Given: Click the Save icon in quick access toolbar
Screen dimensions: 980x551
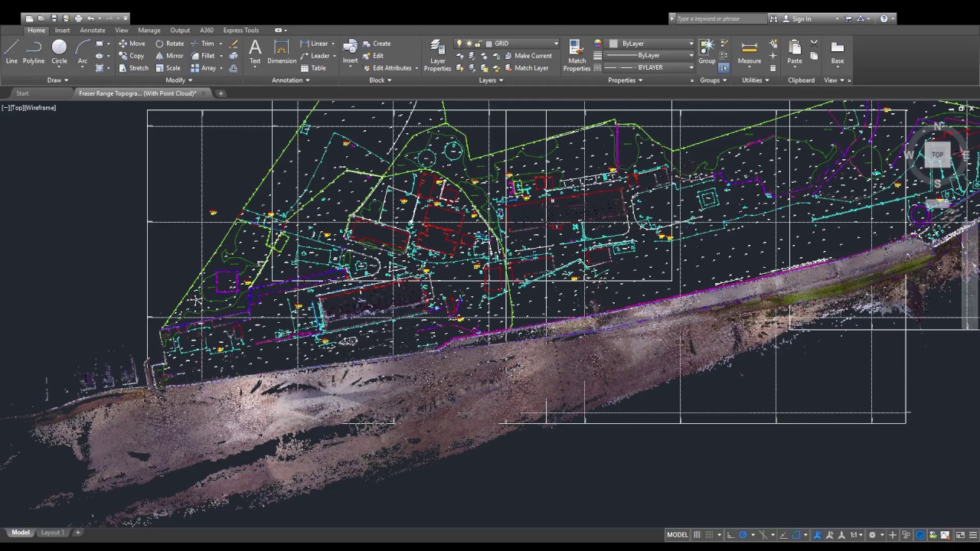Looking at the screenshot, I should click(54, 18).
